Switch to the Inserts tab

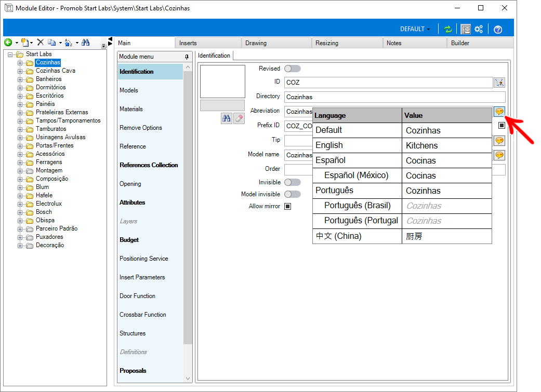[x=208, y=43]
